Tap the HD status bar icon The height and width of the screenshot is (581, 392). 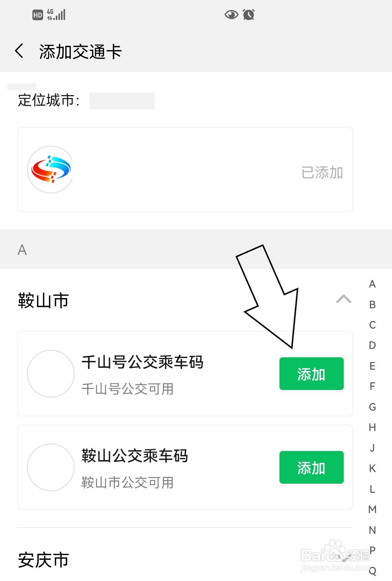38,15
